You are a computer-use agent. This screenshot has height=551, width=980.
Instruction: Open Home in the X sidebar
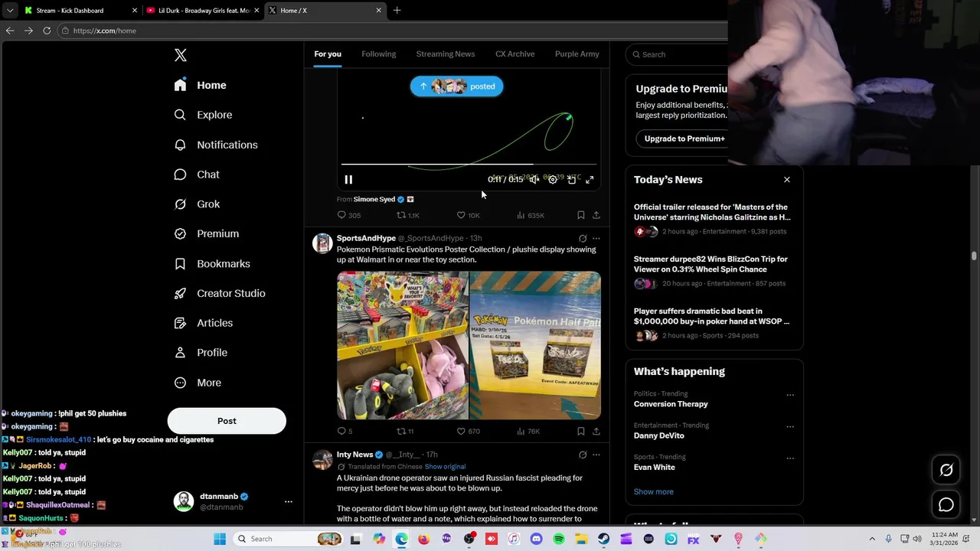200,85
